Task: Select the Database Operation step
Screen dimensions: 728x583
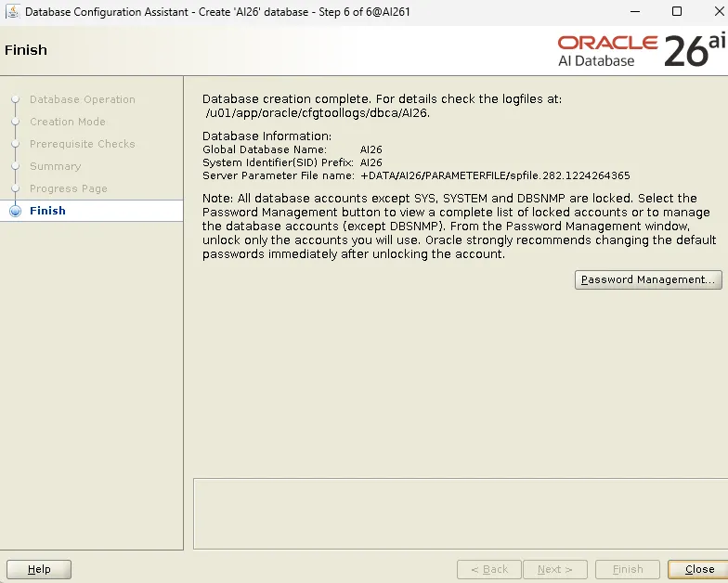Action: (82, 99)
